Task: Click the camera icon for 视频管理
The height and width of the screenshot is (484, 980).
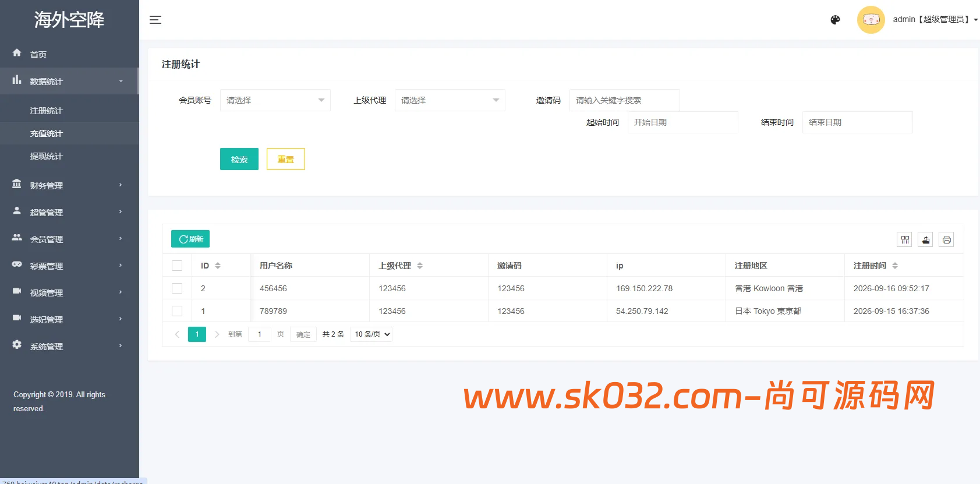Action: [x=17, y=291]
